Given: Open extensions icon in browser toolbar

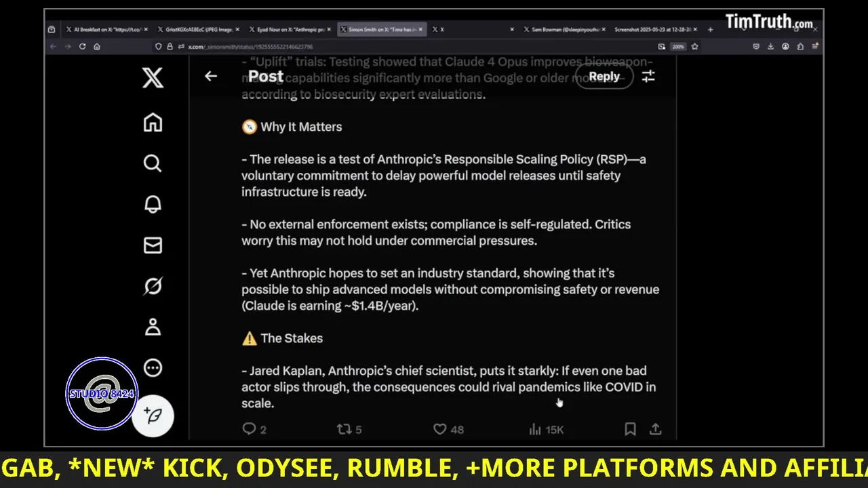Looking at the screenshot, I should click(x=800, y=47).
